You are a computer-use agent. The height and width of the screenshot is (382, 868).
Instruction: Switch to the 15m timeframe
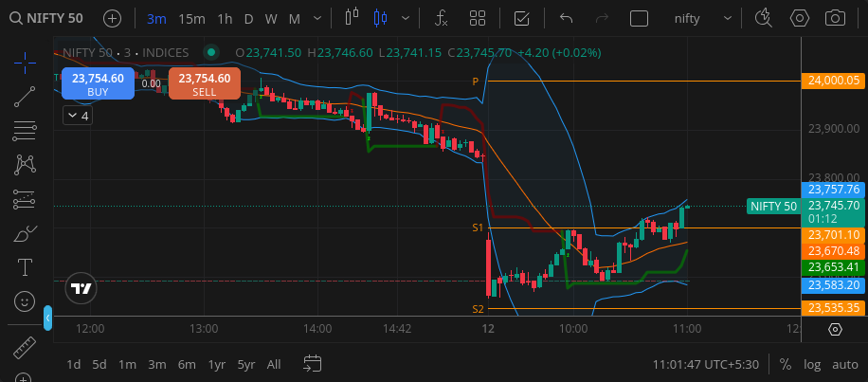click(x=191, y=18)
